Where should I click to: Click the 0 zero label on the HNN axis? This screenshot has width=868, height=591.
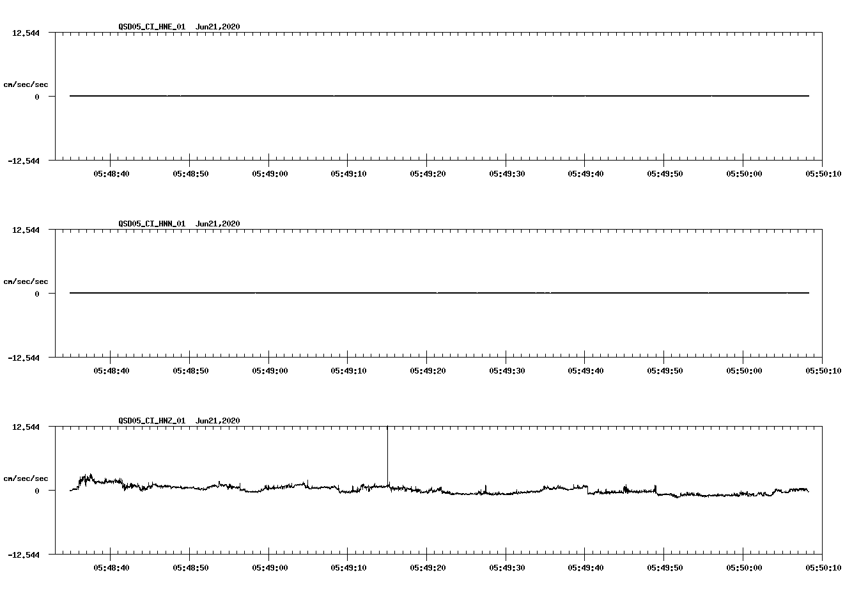pos(37,294)
